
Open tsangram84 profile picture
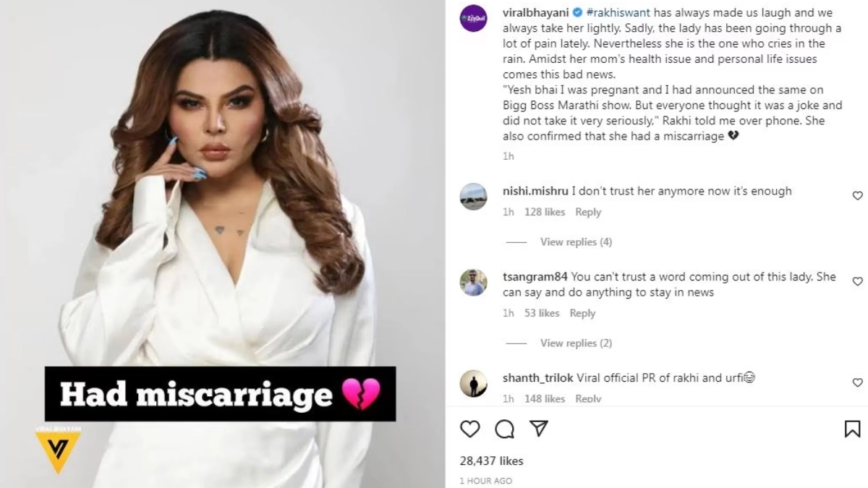pos(474,282)
